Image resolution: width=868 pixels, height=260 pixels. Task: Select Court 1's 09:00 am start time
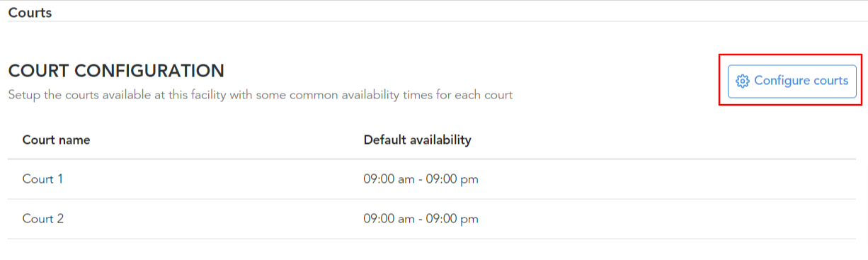pos(389,179)
